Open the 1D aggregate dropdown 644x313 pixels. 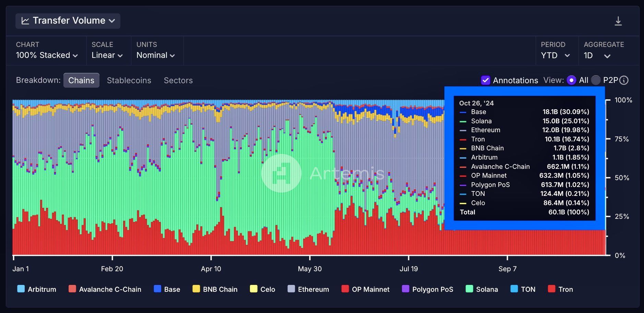pos(597,55)
